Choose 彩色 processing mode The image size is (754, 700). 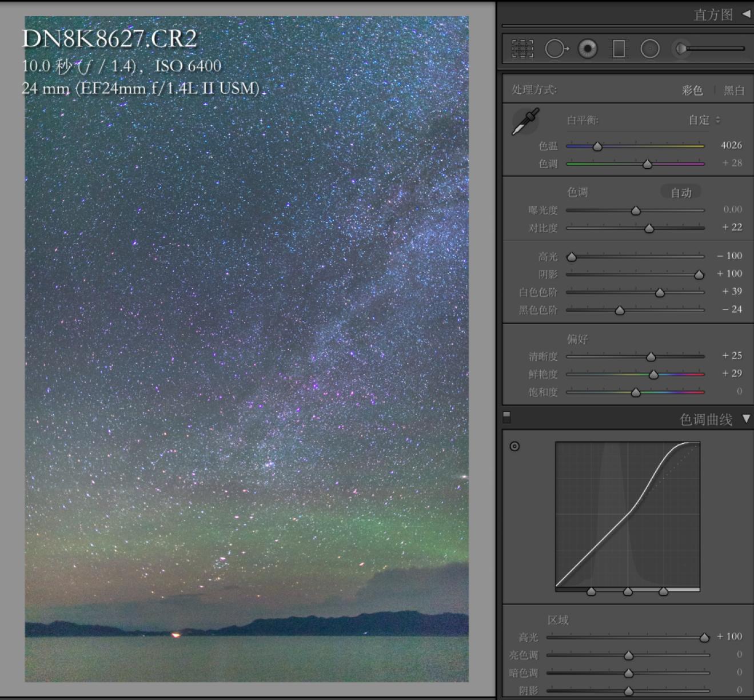point(692,90)
